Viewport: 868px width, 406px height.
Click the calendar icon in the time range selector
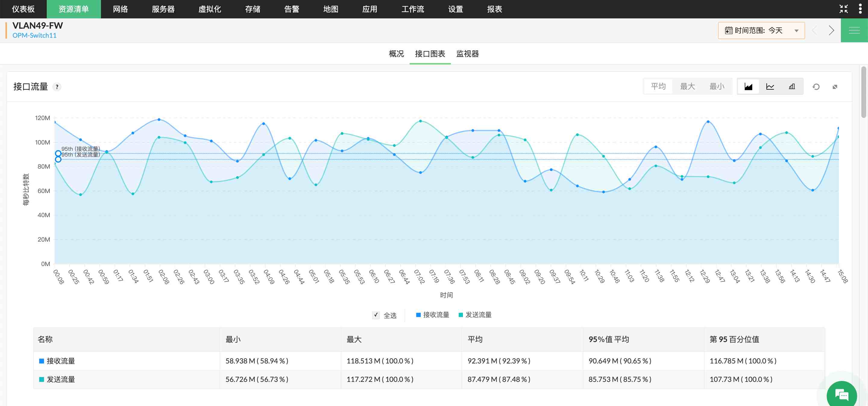click(728, 30)
